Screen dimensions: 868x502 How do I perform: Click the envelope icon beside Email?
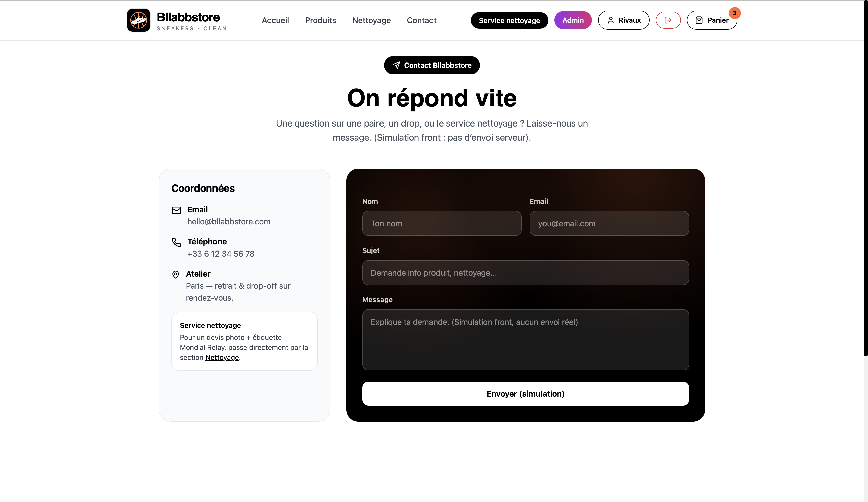tap(176, 210)
